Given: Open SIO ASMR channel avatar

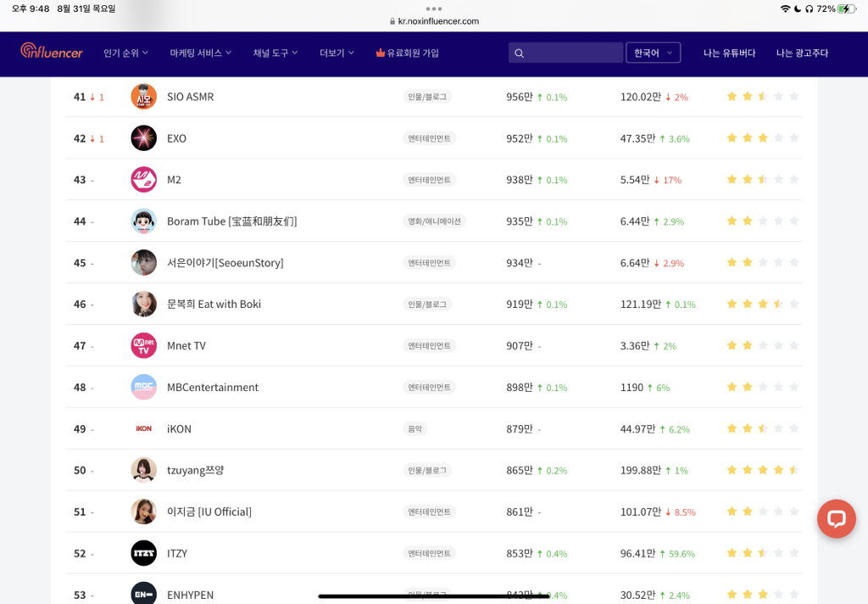Looking at the screenshot, I should 143,97.
